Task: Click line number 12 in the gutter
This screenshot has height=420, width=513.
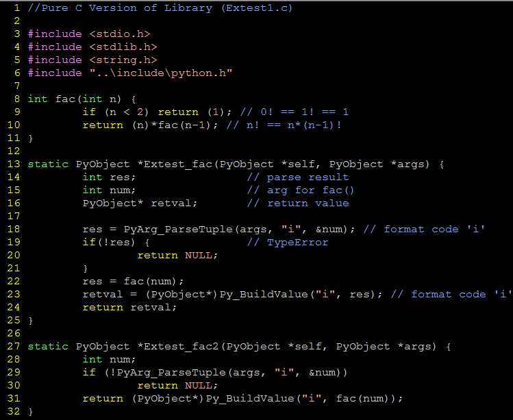Action: pos(14,151)
